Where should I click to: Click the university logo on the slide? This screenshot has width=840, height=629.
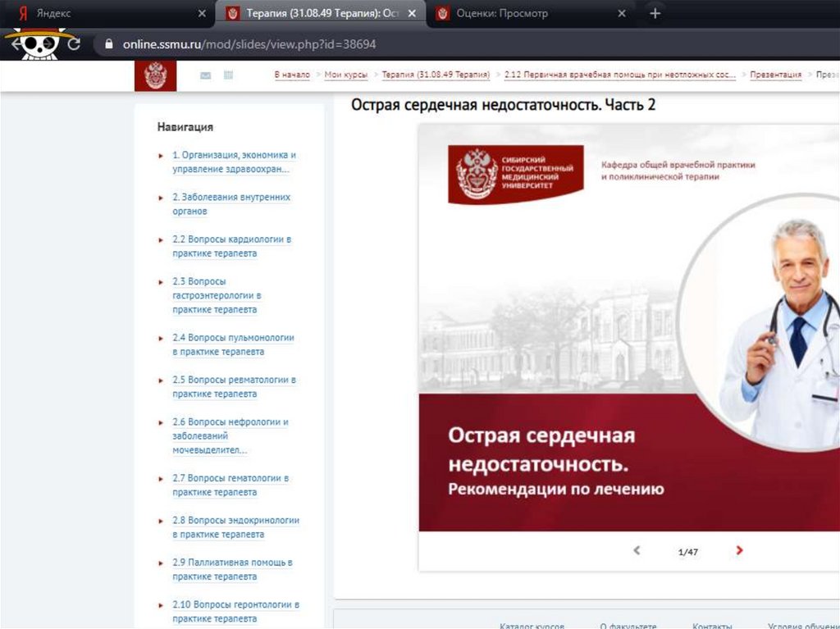pos(515,174)
